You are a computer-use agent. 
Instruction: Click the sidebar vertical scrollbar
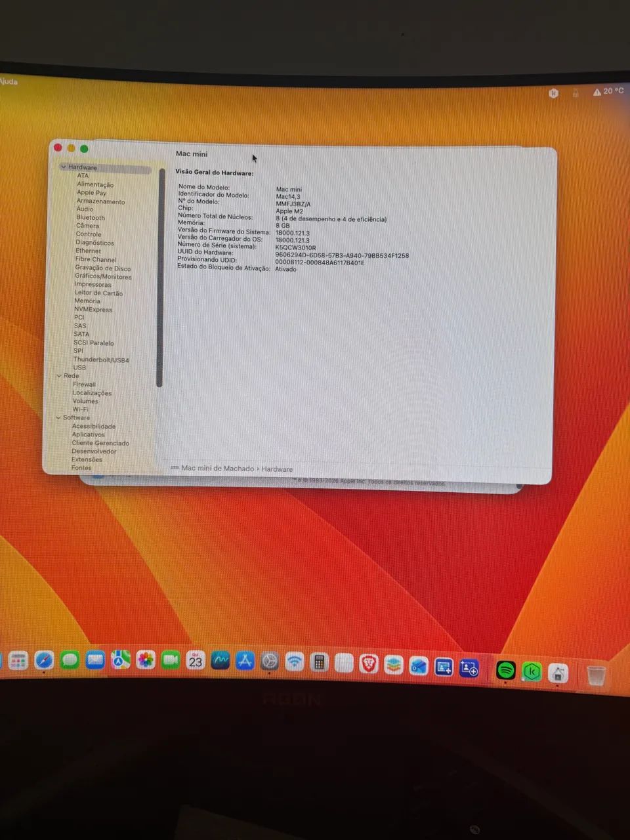point(159,278)
